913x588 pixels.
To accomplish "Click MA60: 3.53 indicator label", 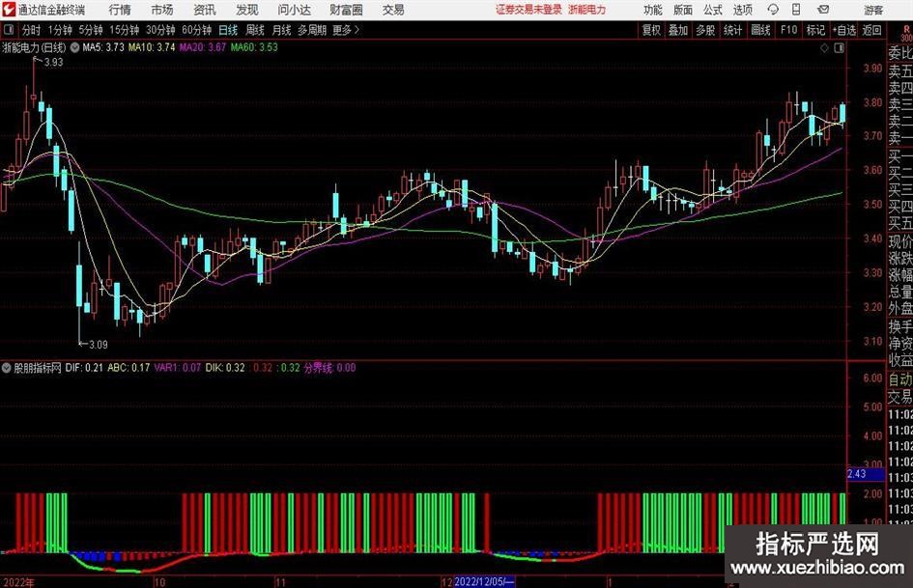I will [254, 47].
